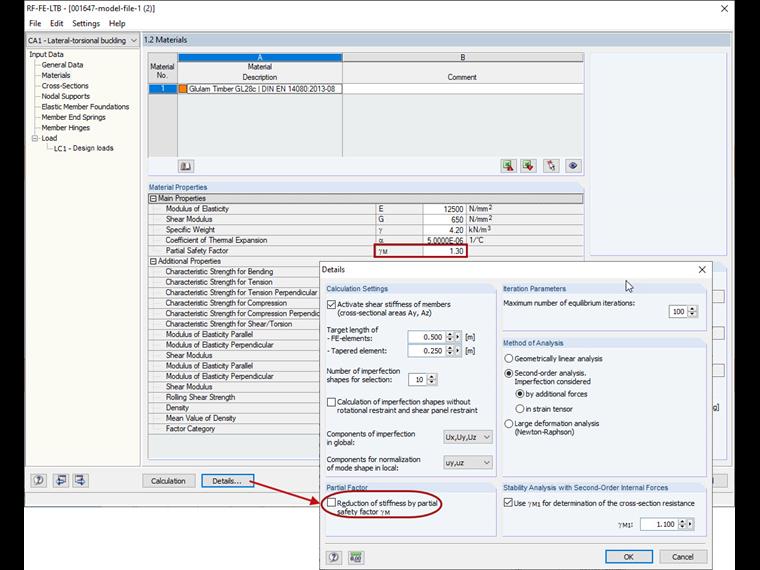Open Components for normalization of mode shape dropdown
760x570 pixels.
coord(468,463)
